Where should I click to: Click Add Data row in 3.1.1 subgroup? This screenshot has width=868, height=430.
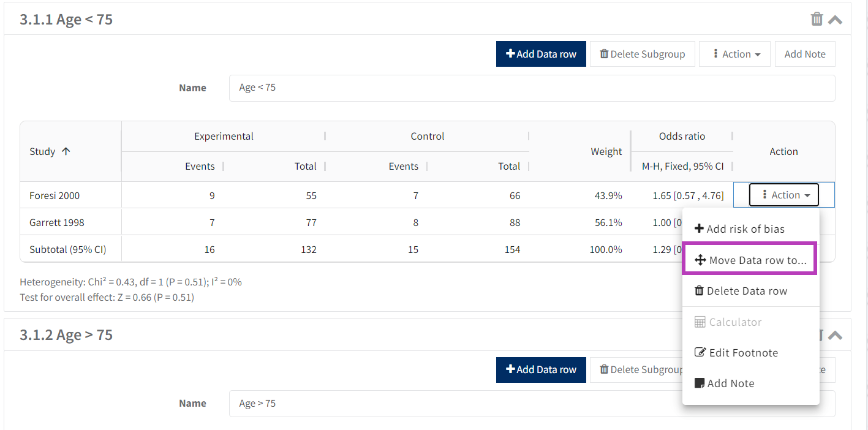(x=541, y=54)
